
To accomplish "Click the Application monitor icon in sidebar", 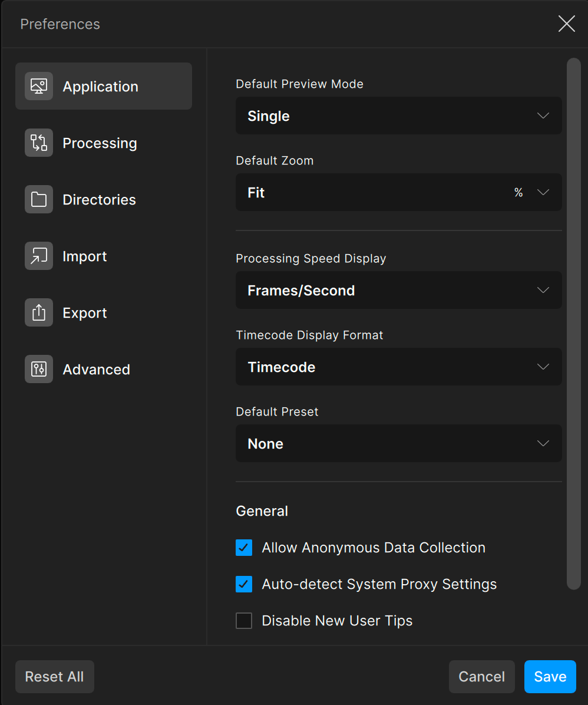I will [x=39, y=86].
